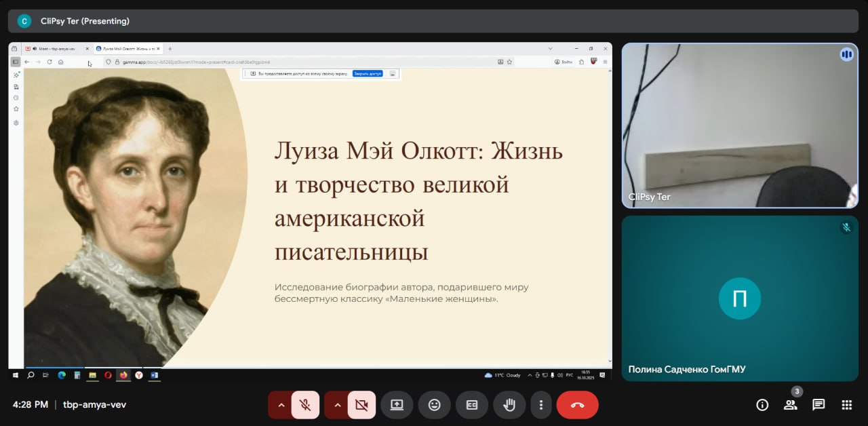Click the red leave call button
The image size is (868, 426).
point(577,405)
